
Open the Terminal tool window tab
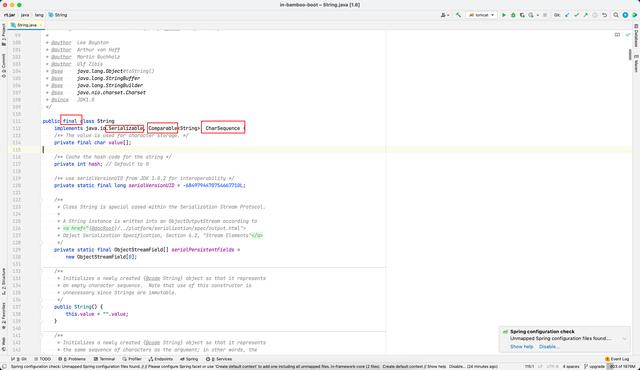tap(104, 359)
